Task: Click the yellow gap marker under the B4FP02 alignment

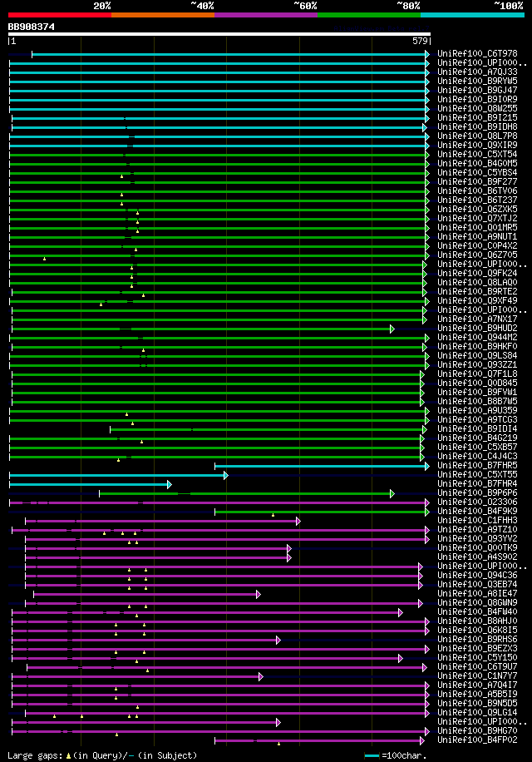Action: [278, 744]
